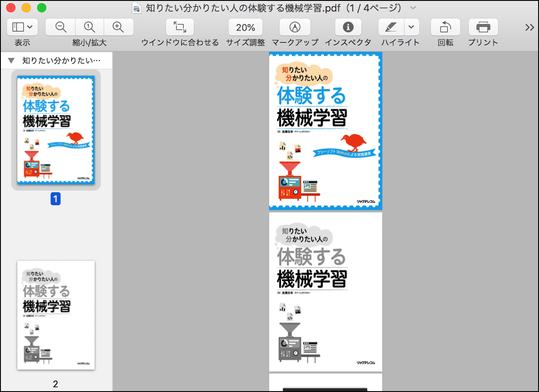Viewport: 539px width, 392px height.
Task: Click the grayscale second page in main view
Action: (x=325, y=291)
